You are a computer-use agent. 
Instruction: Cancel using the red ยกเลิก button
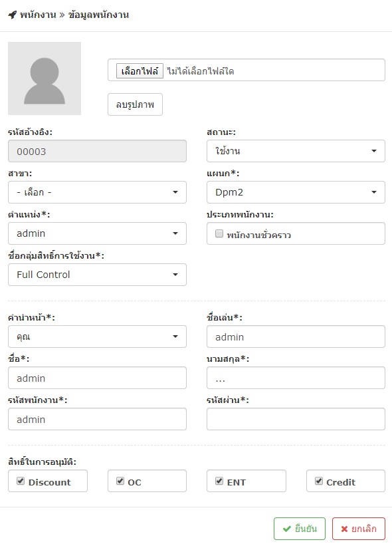point(359,529)
